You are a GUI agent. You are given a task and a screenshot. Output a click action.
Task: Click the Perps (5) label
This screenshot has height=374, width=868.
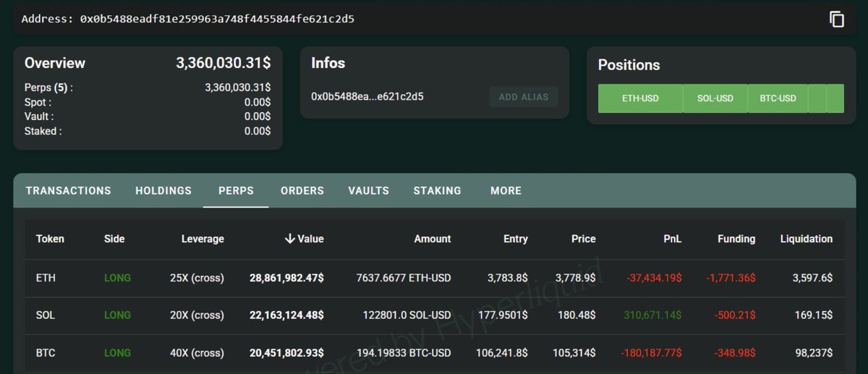(x=48, y=88)
